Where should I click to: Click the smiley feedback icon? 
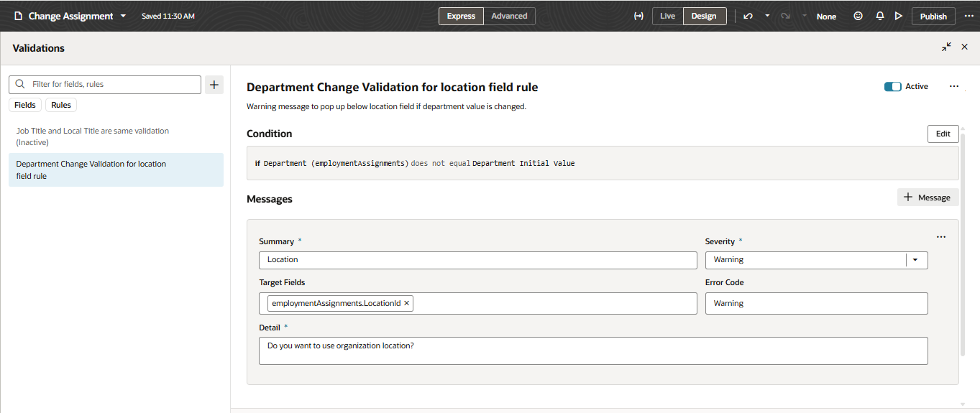click(x=858, y=16)
